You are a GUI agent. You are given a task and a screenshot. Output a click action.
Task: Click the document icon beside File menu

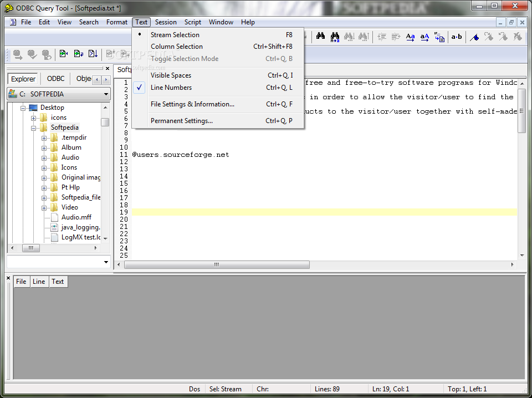(13, 22)
